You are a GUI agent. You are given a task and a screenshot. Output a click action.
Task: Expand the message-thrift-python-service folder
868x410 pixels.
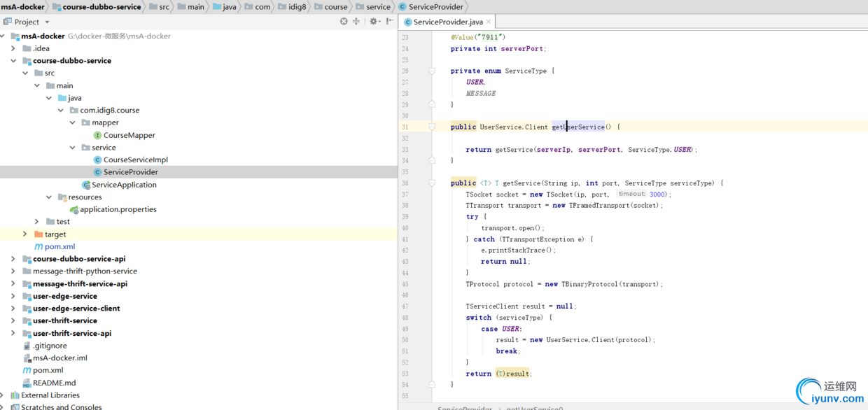(13, 271)
